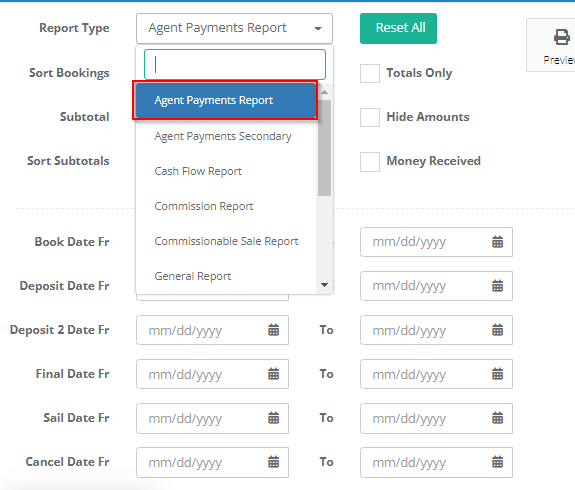The image size is (575, 490).
Task: Open calendar icon in Deposit 2 Date Fr
Action: point(274,330)
